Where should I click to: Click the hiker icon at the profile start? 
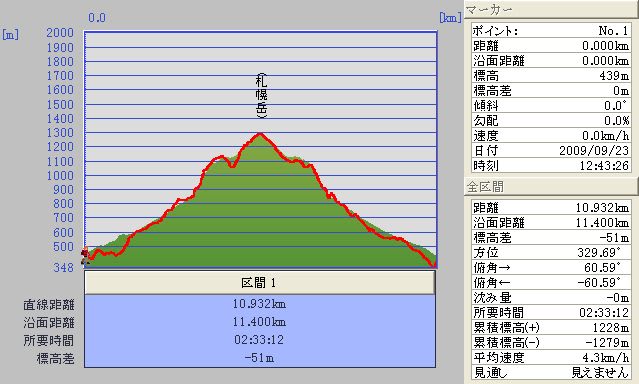[x=85, y=256]
